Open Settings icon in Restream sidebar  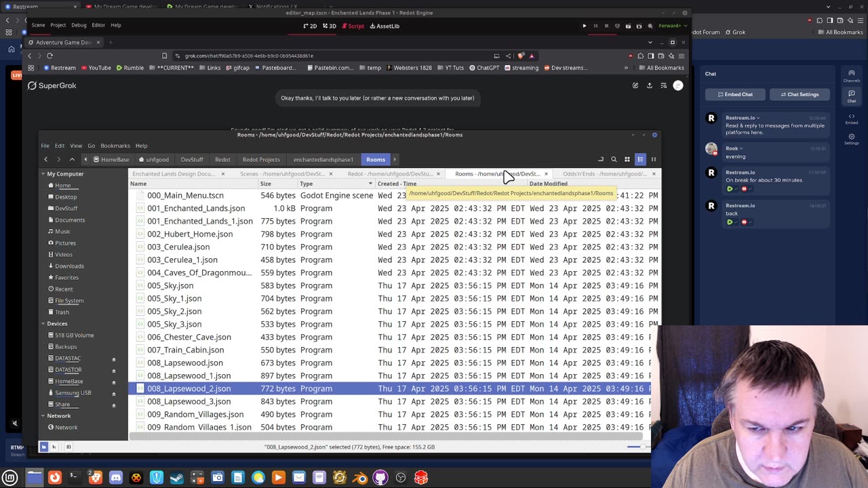852,138
